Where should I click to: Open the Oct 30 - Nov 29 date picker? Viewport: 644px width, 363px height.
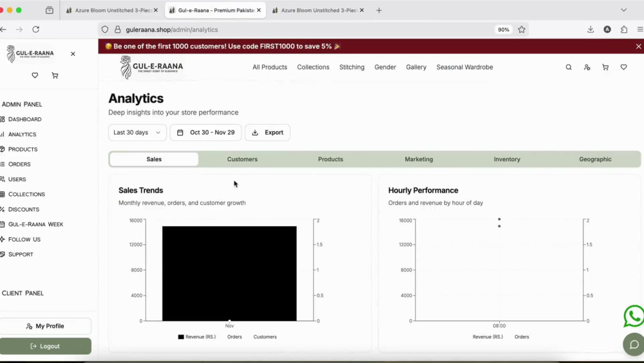click(x=206, y=132)
